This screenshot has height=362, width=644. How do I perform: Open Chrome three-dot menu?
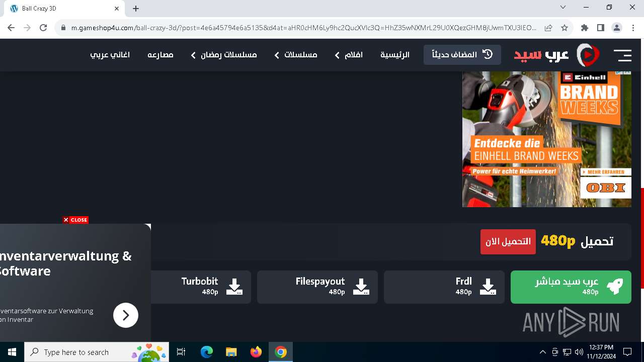click(633, 28)
